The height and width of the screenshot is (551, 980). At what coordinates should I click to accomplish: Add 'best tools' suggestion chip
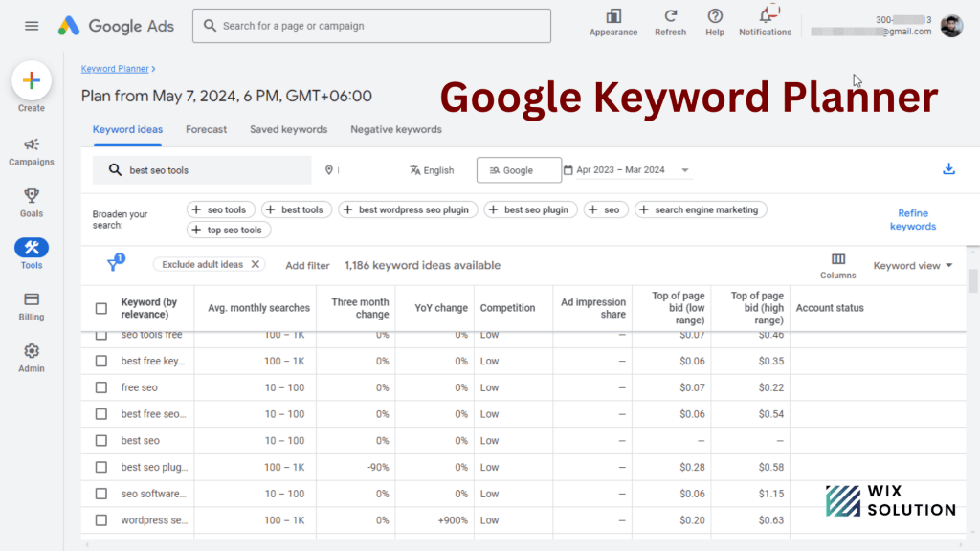pos(297,209)
